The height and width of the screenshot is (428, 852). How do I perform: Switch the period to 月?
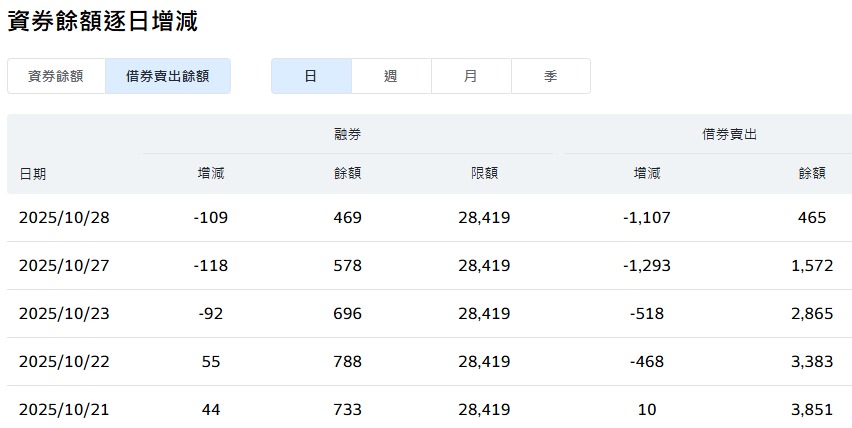(471, 76)
